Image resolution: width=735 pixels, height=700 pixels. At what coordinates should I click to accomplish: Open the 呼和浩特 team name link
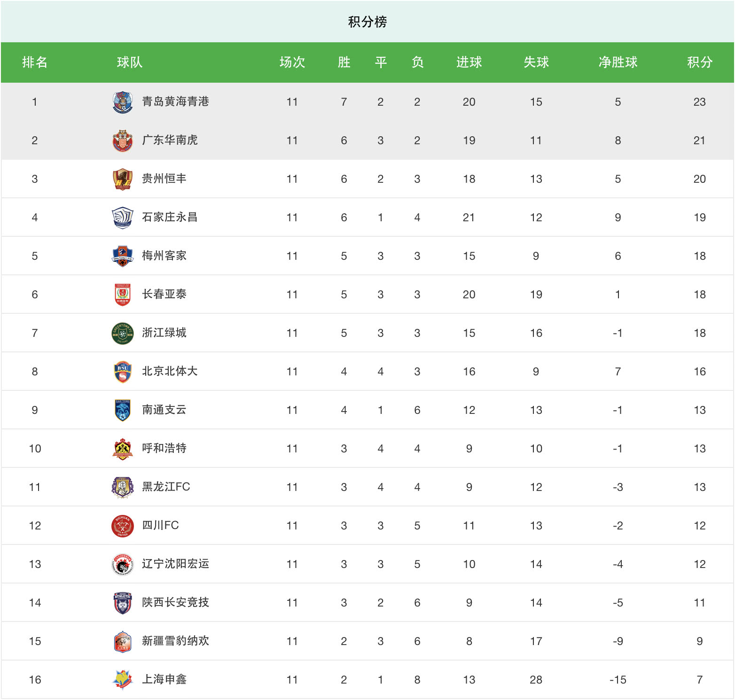164,448
